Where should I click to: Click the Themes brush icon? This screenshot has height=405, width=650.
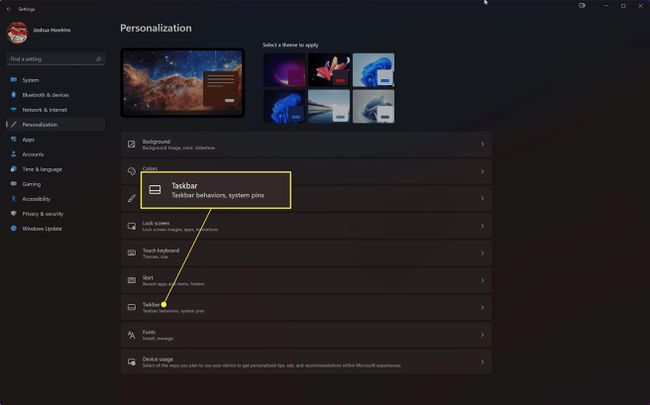click(131, 199)
